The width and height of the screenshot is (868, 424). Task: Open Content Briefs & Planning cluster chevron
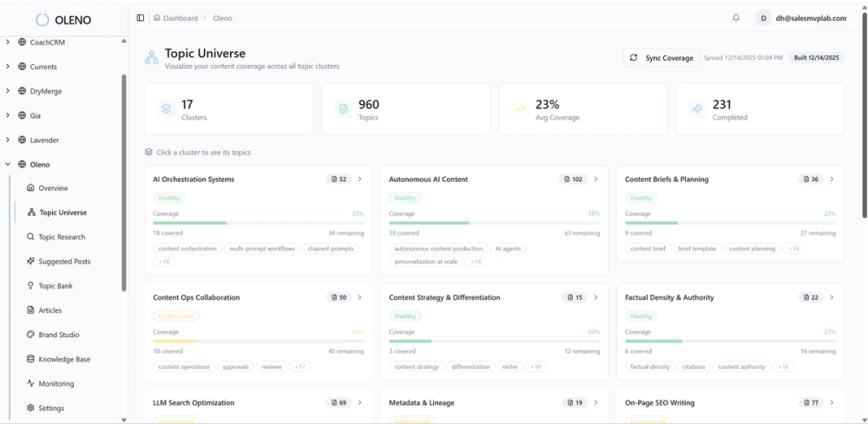[832, 179]
